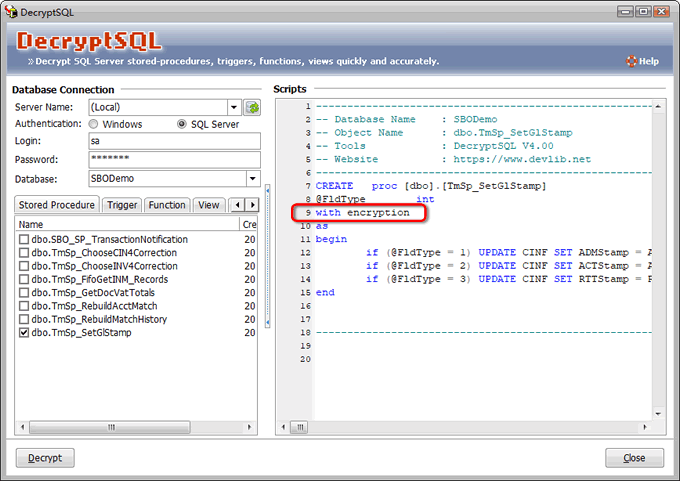
Task: Click script pane scroll left arrow
Action: coord(283,428)
